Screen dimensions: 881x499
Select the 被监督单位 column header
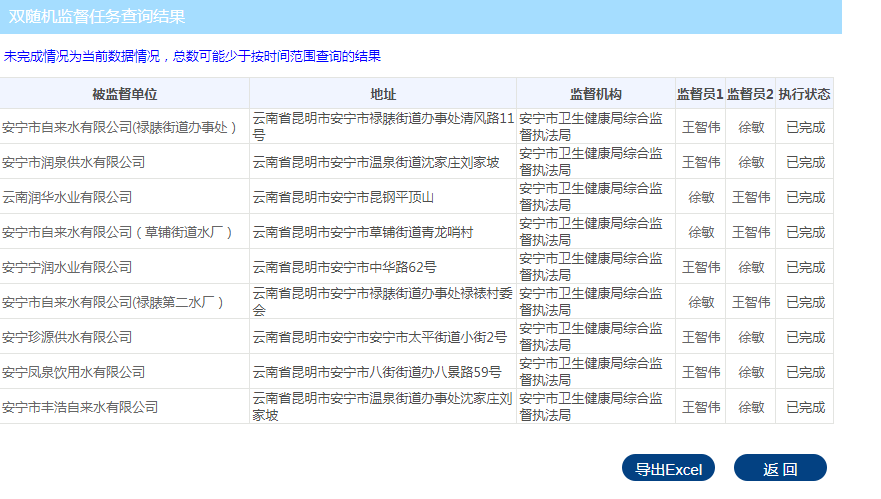[124, 94]
